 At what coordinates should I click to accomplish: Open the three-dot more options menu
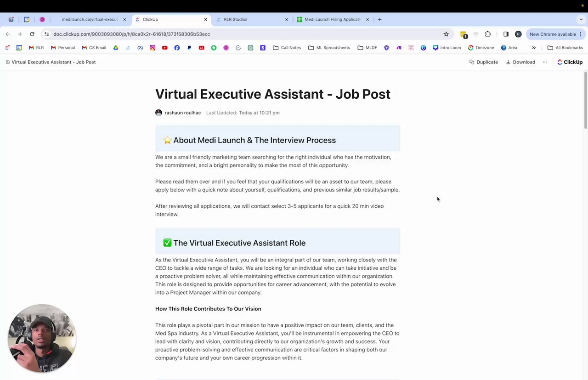coord(545,62)
